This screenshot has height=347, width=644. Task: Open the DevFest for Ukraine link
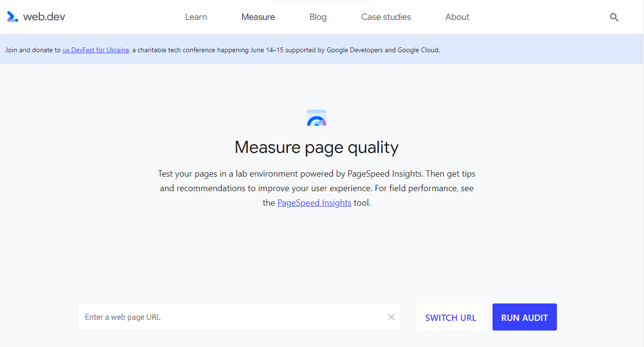[95, 50]
